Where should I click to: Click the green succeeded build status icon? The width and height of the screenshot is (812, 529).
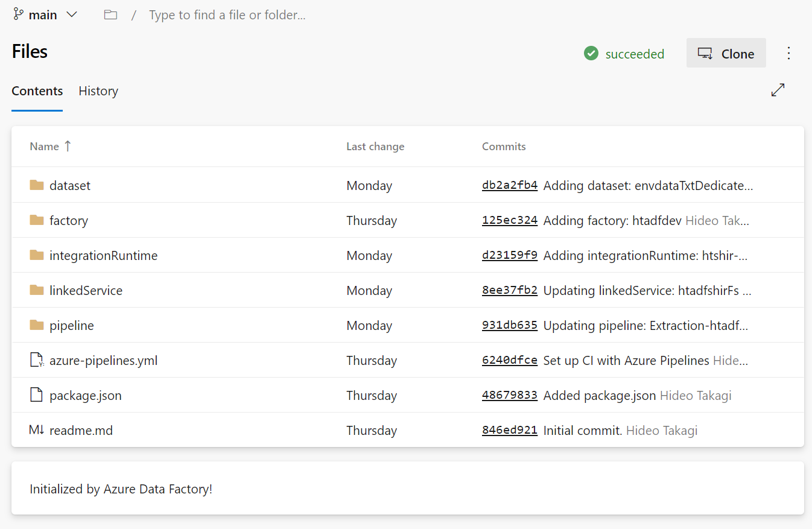pyautogui.click(x=591, y=54)
